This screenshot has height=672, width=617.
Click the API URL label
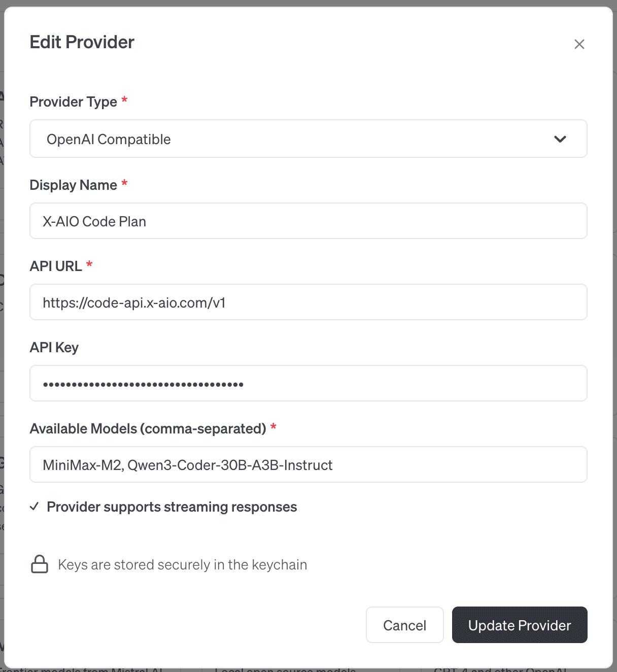[56, 266]
